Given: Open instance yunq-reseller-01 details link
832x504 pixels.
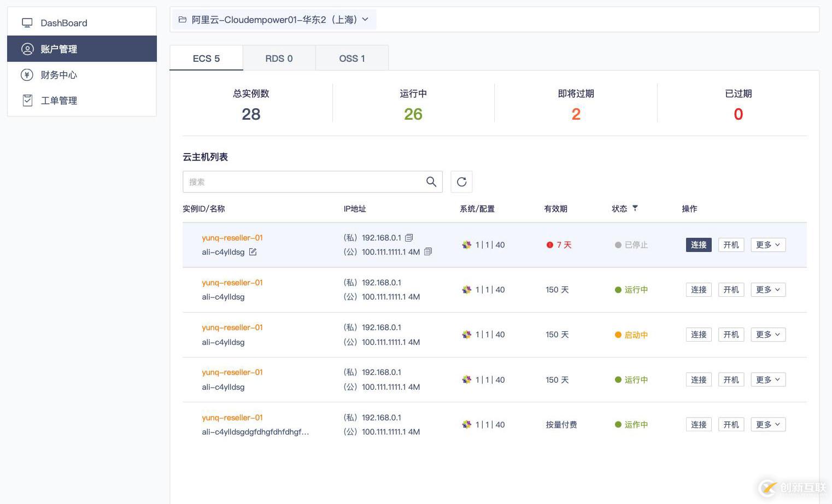Looking at the screenshot, I should point(232,238).
